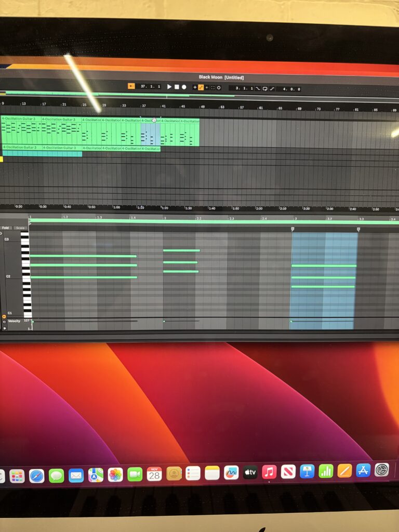
Task: Select the top note of the first chord
Action: pyautogui.click(x=83, y=256)
